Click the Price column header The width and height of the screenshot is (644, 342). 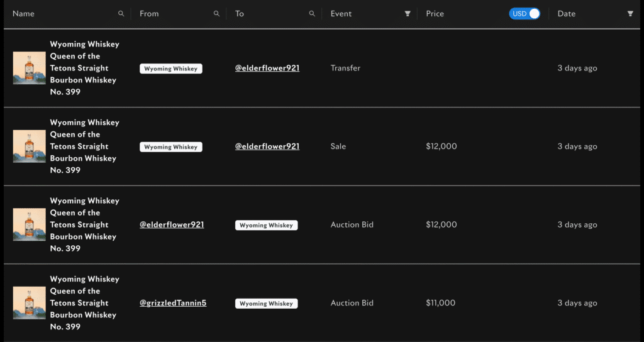pyautogui.click(x=435, y=14)
